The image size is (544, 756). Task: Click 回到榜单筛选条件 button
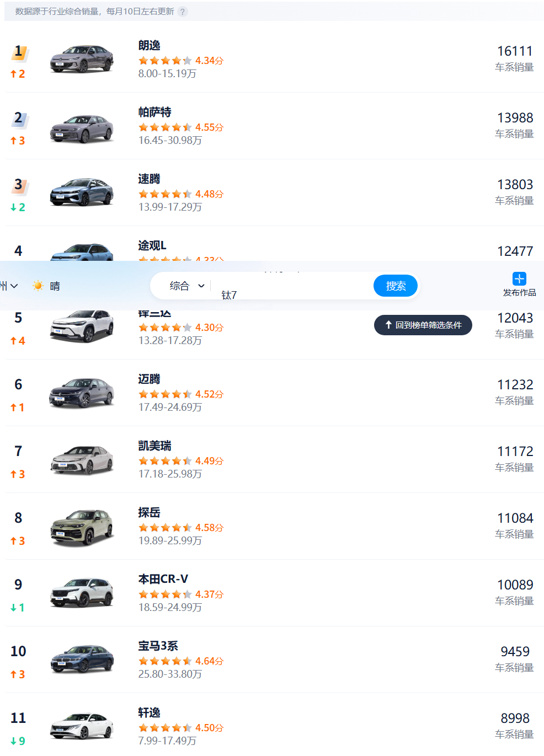(x=423, y=325)
